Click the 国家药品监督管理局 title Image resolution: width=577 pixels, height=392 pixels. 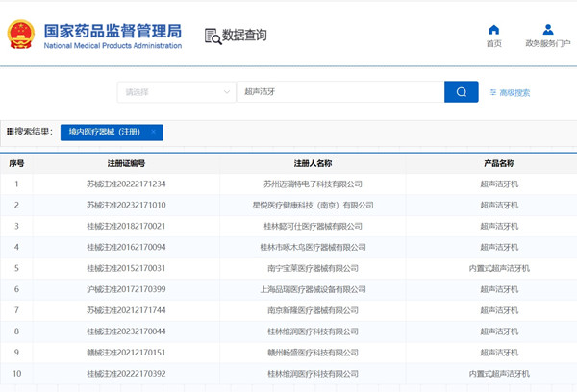[113, 31]
